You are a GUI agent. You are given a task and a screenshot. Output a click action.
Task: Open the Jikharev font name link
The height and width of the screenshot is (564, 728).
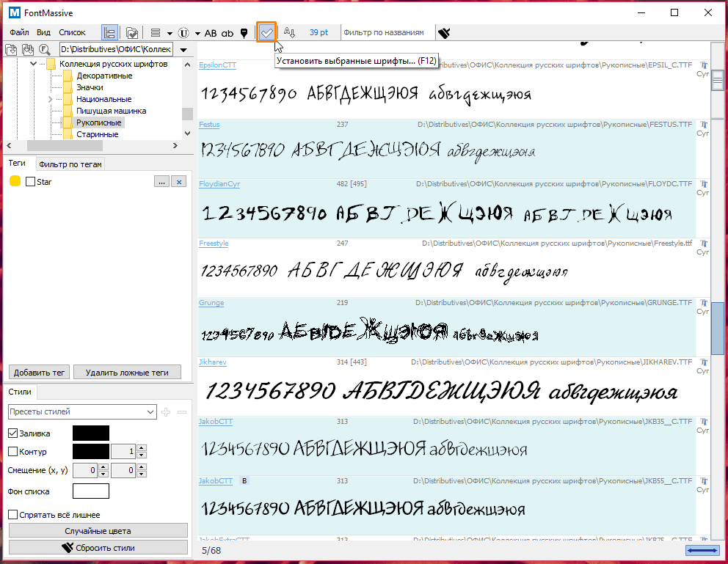212,362
